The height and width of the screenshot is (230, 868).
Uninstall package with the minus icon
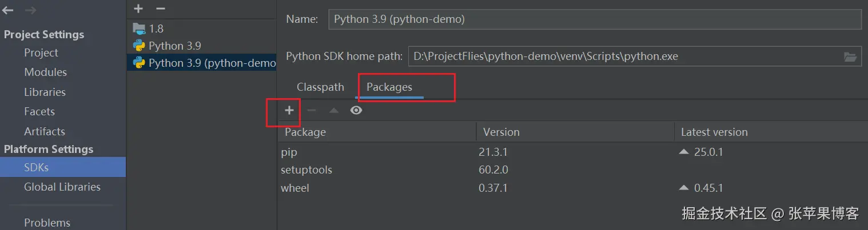(312, 110)
